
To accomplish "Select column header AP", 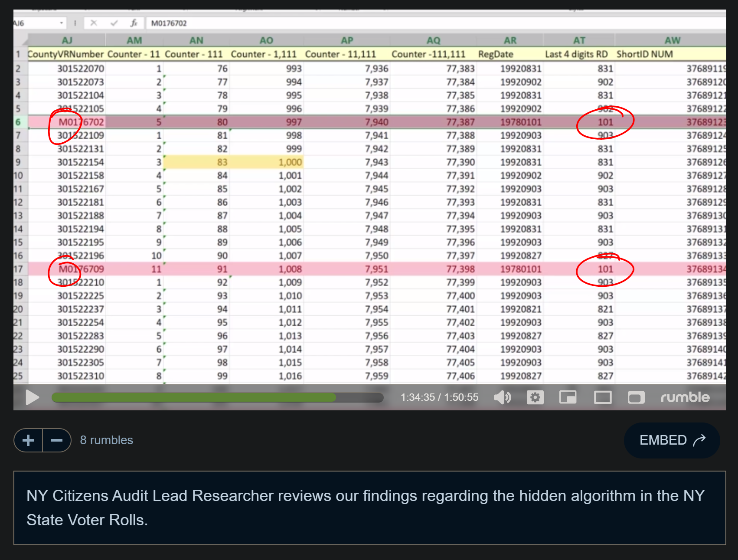I will point(346,40).
